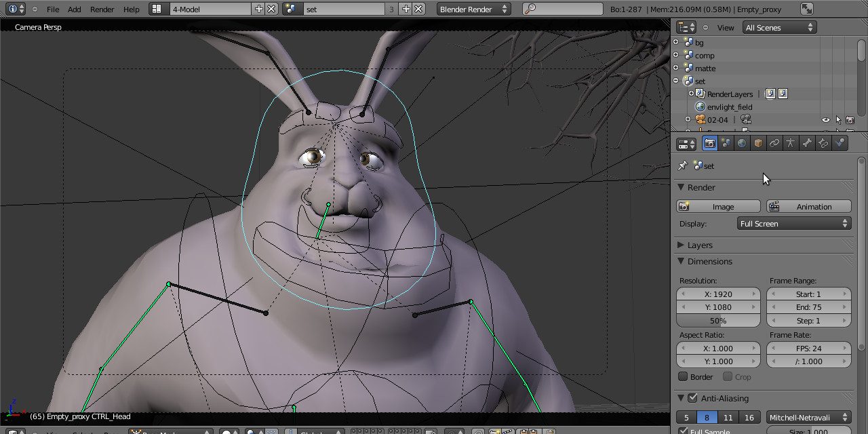This screenshot has height=434, width=868.
Task: Render a still with the Image button
Action: [719, 207]
